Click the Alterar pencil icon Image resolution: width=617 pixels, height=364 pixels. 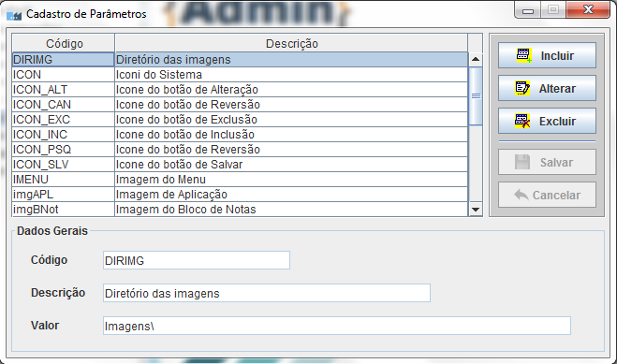(x=522, y=88)
